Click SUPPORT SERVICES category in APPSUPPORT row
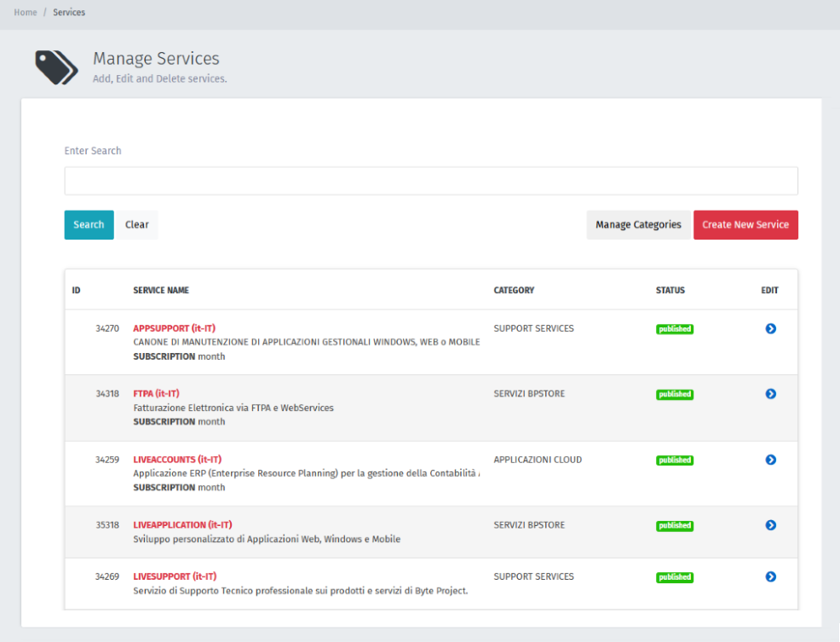 533,328
